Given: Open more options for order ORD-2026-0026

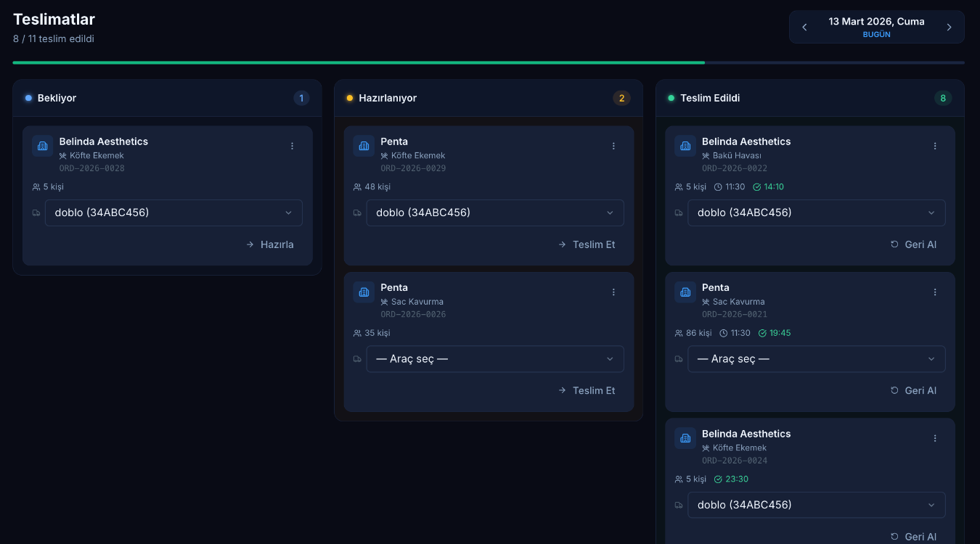Looking at the screenshot, I should pos(613,292).
